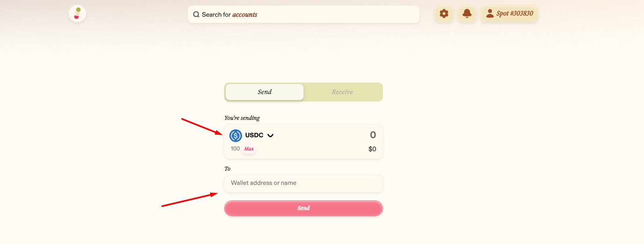Click the user avatar icon beside Spot #303830
644x244 pixels.
490,13
